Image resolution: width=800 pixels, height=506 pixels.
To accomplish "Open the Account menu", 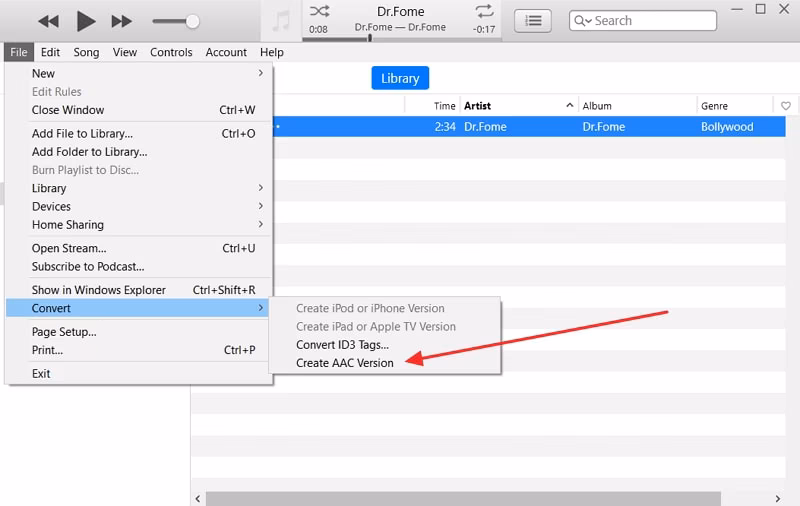I will pos(226,52).
